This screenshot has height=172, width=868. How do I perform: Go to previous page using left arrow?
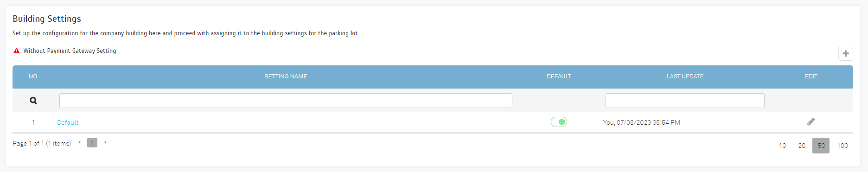pos(80,142)
